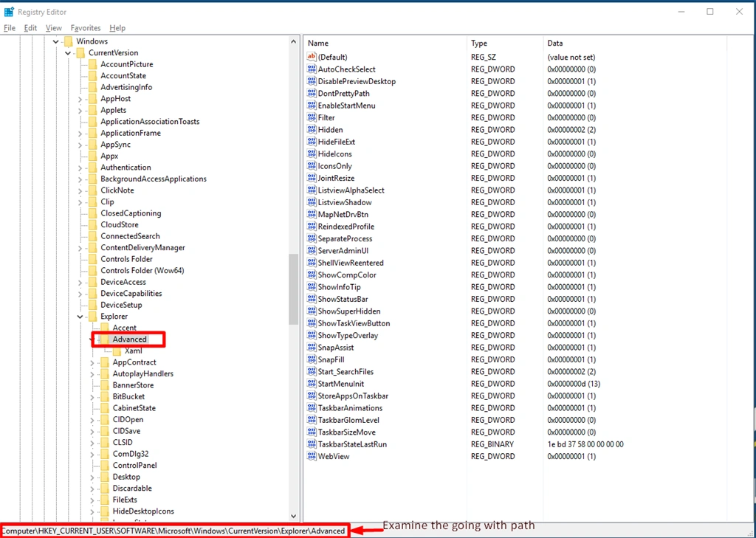Click the icon next to SnapAssist
This screenshot has width=756, height=538.
[312, 348]
